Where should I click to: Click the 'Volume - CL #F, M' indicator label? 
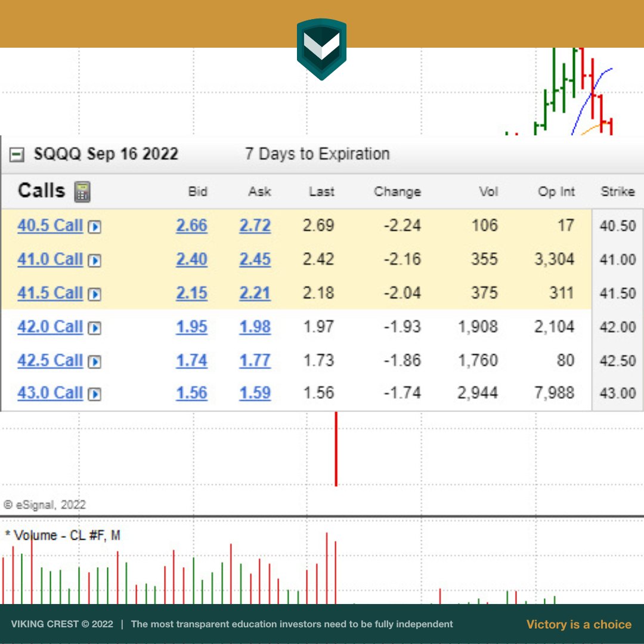coord(63,535)
